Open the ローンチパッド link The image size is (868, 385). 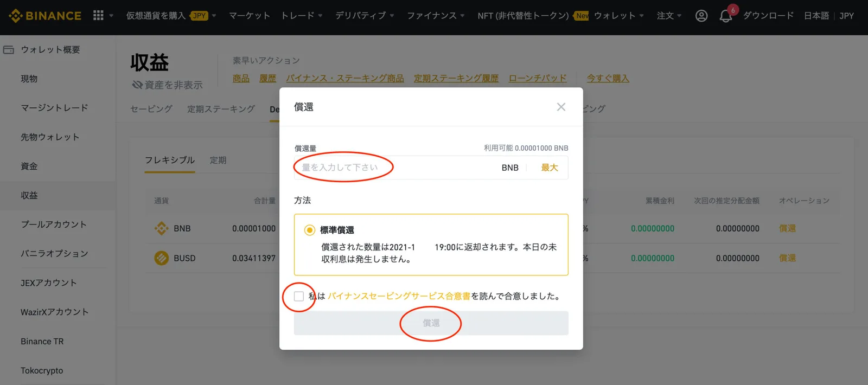538,78
